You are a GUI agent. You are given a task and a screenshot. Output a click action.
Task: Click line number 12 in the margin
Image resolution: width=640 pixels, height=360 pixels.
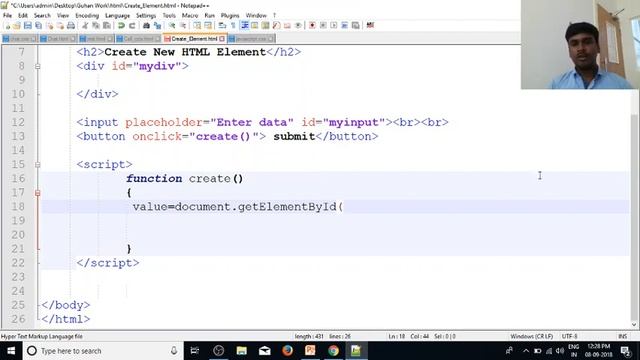(18, 122)
